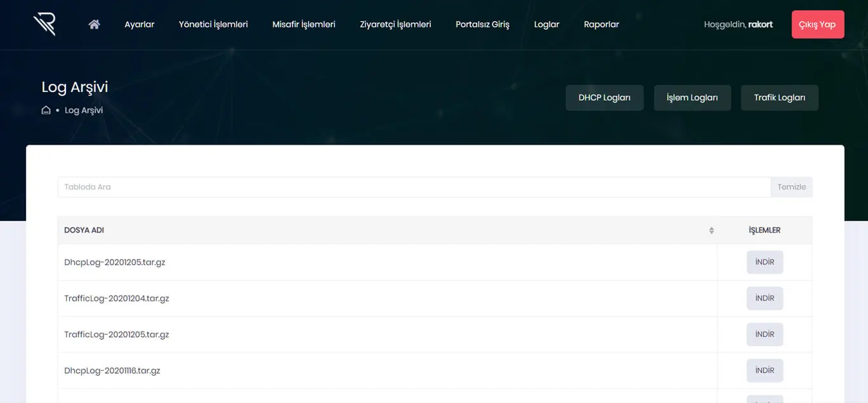868x403 pixels.
Task: Log out using the Çıkış Yap button
Action: pyautogui.click(x=818, y=24)
